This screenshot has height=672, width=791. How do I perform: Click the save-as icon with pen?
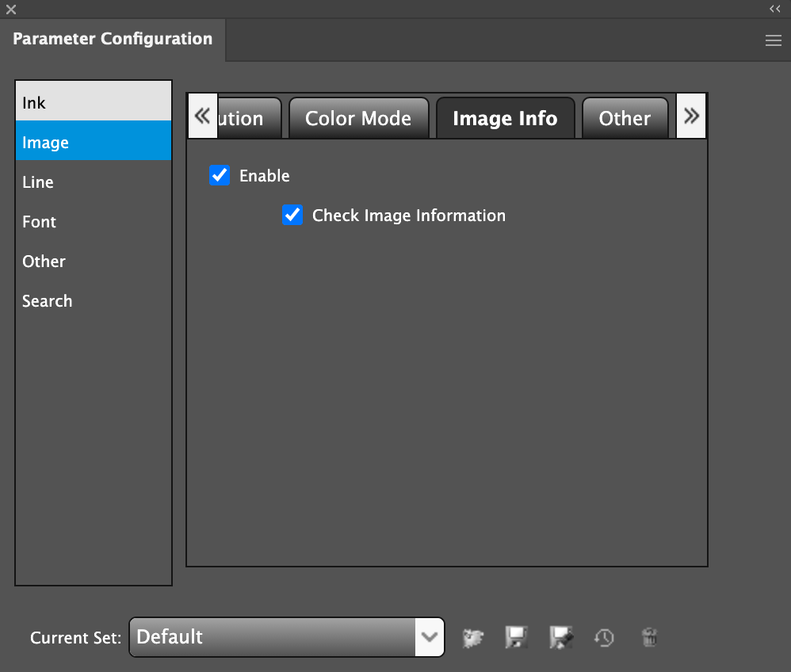tap(561, 637)
